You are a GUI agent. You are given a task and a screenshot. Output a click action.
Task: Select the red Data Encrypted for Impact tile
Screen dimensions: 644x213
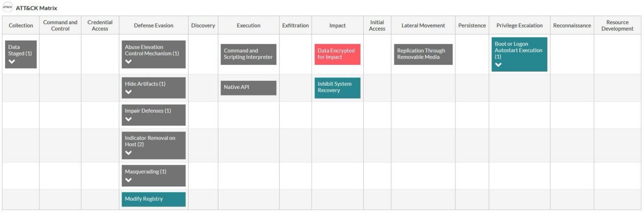tap(338, 54)
